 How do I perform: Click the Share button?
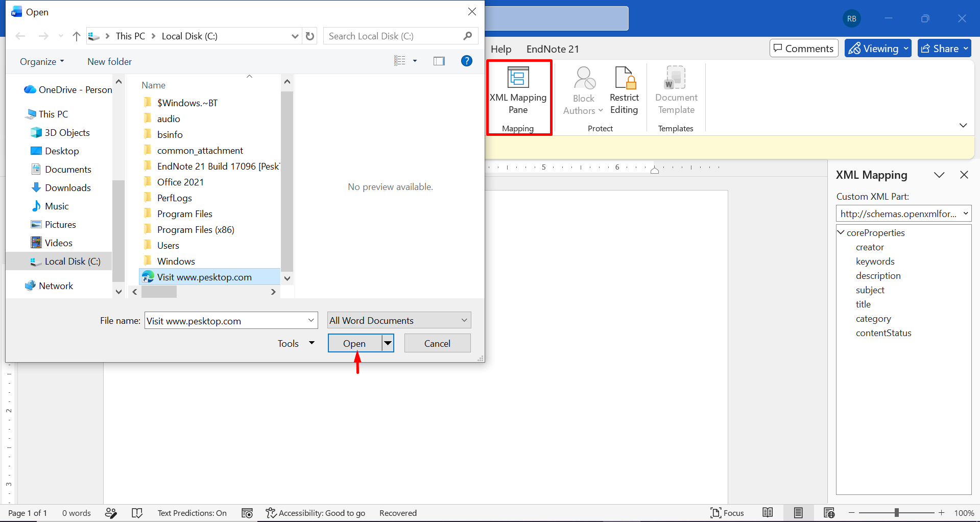944,49
